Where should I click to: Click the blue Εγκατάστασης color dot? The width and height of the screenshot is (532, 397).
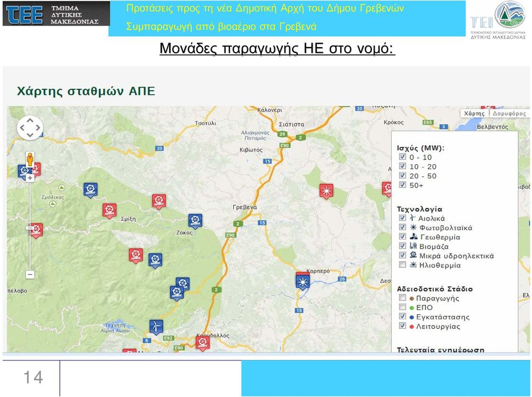(x=412, y=318)
